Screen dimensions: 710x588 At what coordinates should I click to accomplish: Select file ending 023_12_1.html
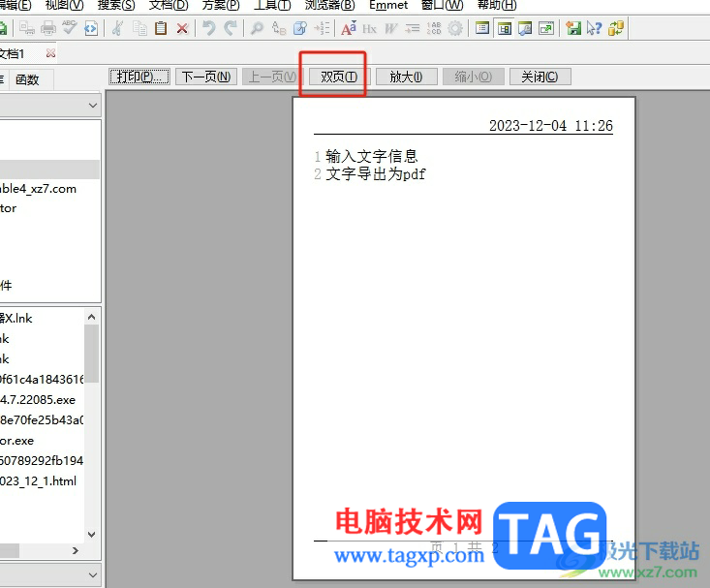click(x=39, y=481)
